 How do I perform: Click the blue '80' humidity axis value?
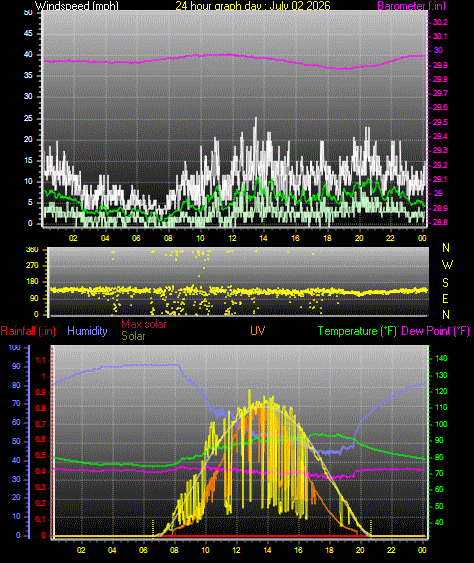coord(16,385)
